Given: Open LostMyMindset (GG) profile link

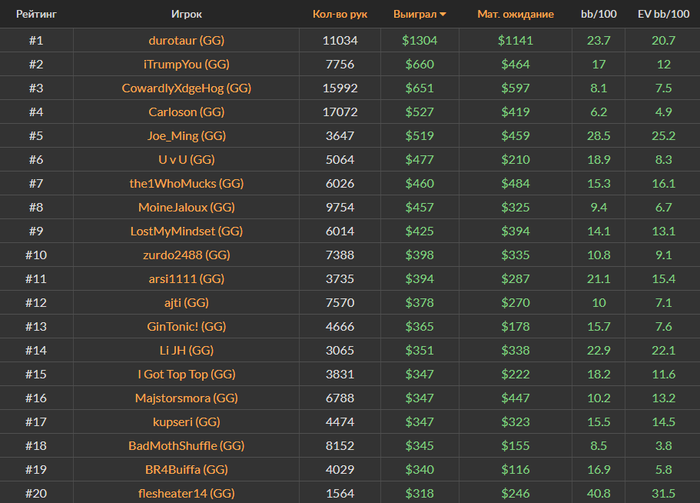Looking at the screenshot, I should (x=186, y=231).
